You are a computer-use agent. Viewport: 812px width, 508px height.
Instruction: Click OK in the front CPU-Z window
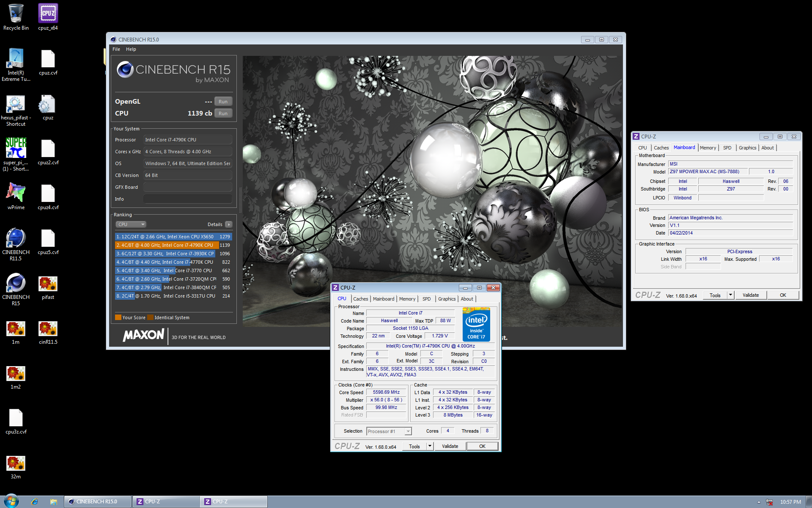(x=482, y=446)
